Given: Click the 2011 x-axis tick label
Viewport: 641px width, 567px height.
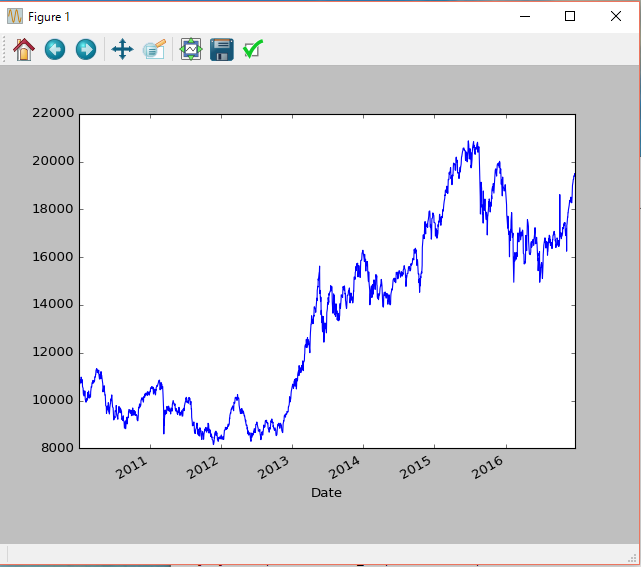Looking at the screenshot, I should pos(131,468).
